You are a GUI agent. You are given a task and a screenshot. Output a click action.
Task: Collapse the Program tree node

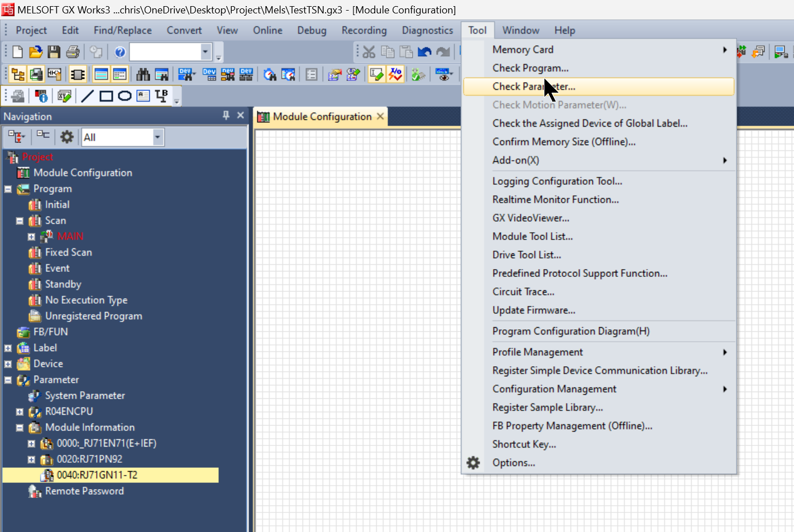coord(8,189)
